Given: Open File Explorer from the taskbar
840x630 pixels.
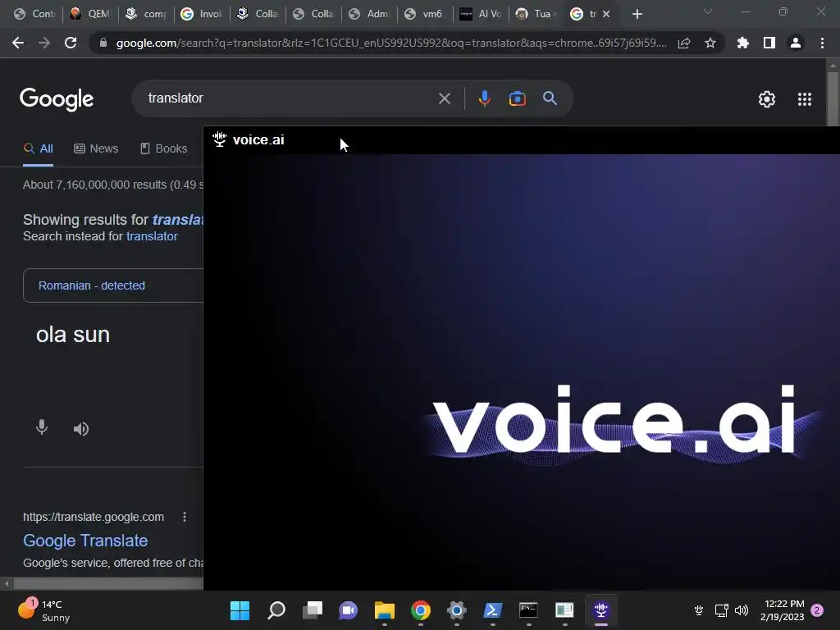Looking at the screenshot, I should 384,610.
